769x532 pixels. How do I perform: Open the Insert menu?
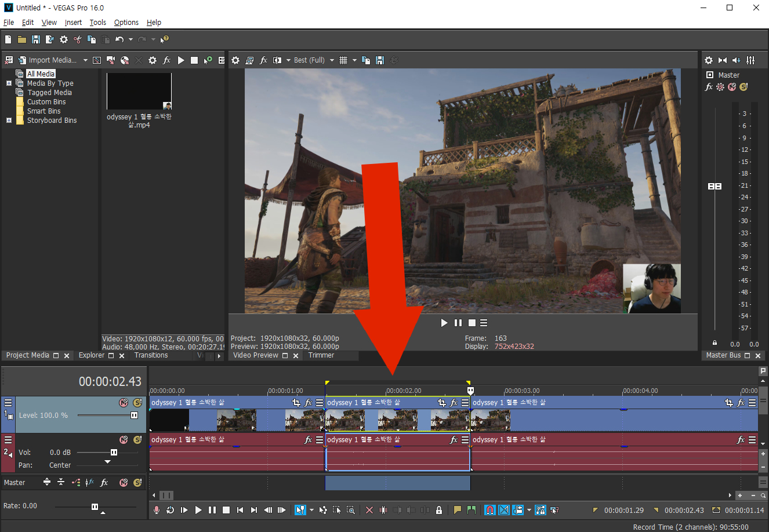tap(73, 23)
